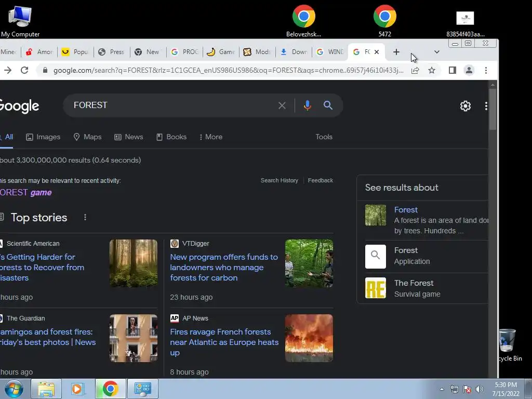Switch to the New tab in Chrome
The height and width of the screenshot is (399, 532).
tap(148, 52)
